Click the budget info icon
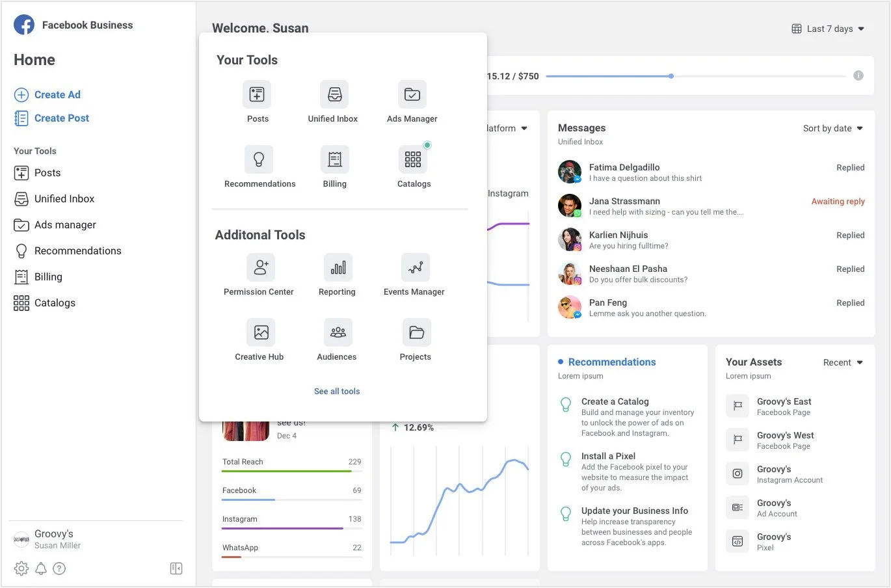The image size is (891, 588). coord(858,75)
